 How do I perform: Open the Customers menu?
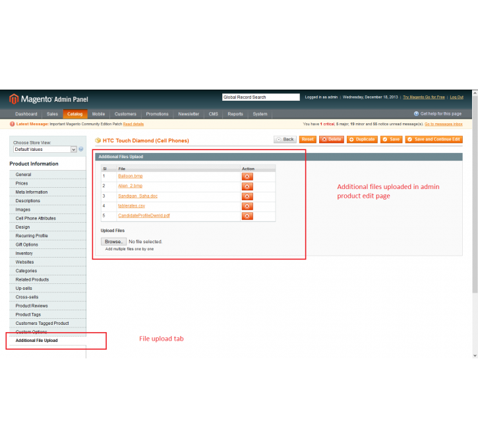[x=125, y=114]
